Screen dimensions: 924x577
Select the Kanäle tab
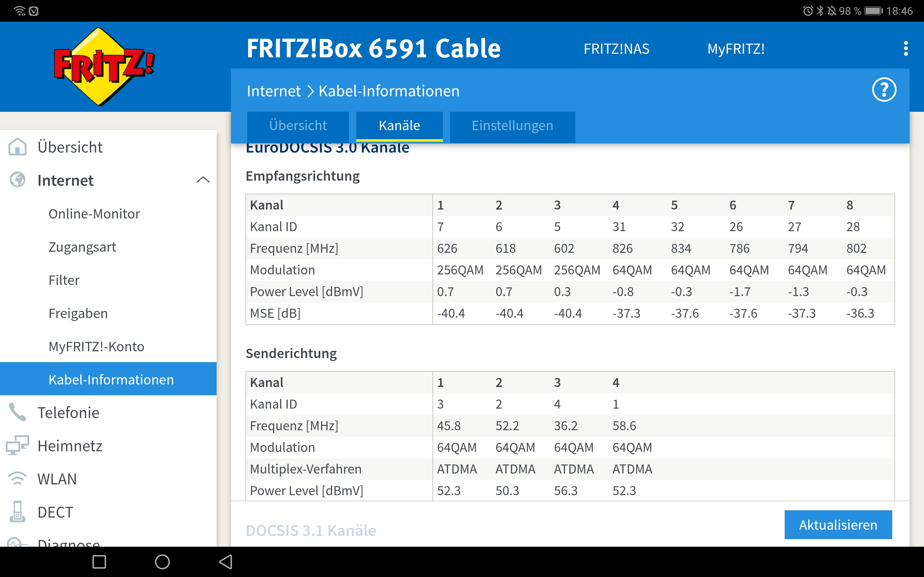pos(399,125)
